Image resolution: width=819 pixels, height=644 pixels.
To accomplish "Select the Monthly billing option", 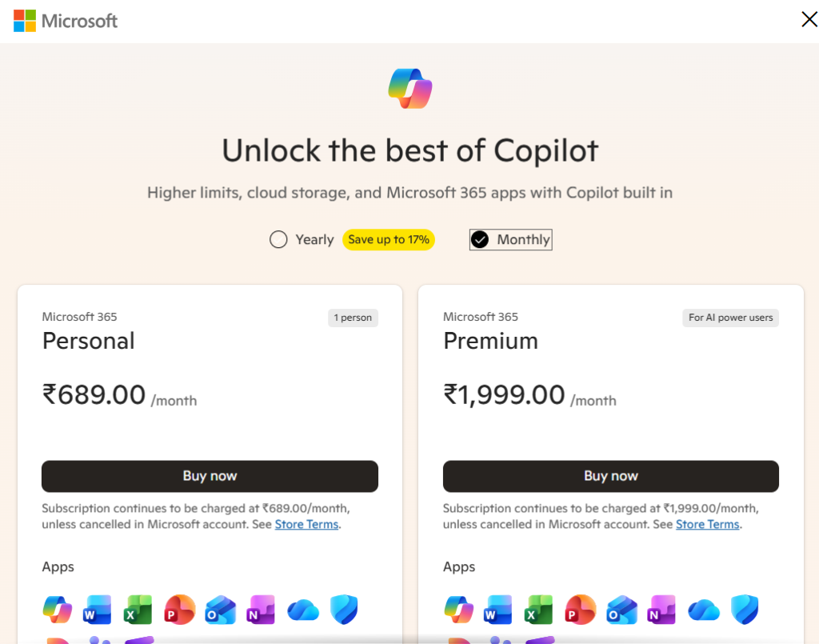I will (480, 239).
